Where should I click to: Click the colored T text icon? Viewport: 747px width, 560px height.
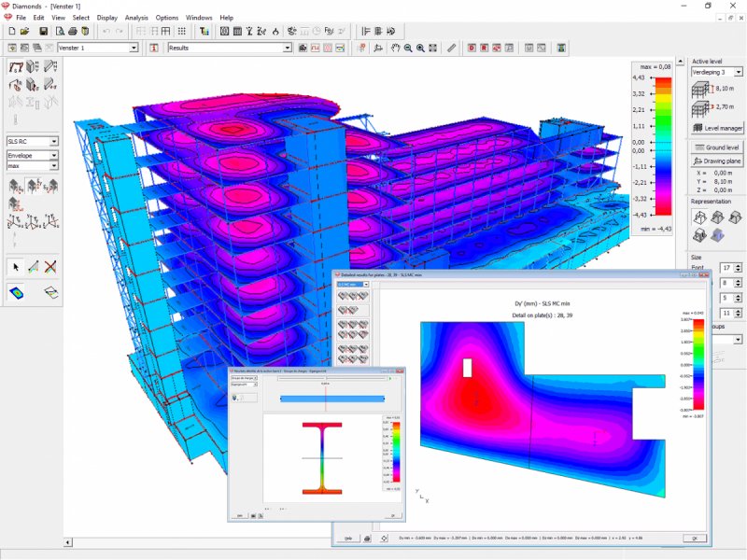204,32
